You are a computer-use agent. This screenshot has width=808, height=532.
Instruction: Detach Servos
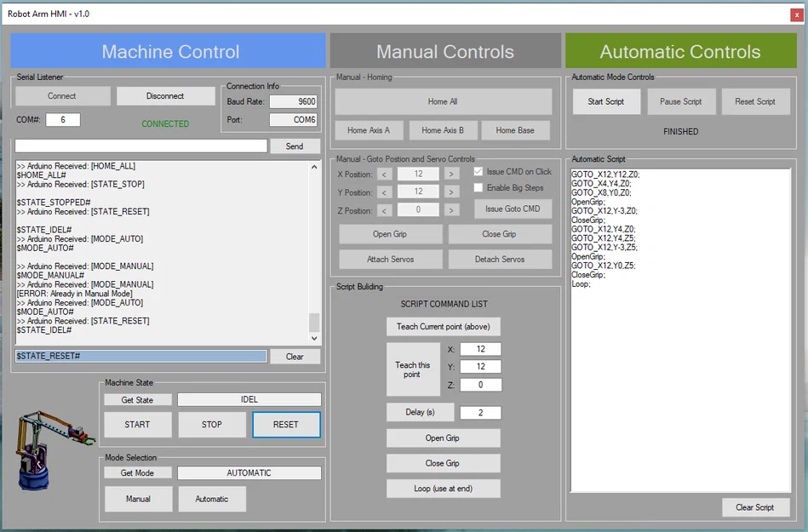499,259
